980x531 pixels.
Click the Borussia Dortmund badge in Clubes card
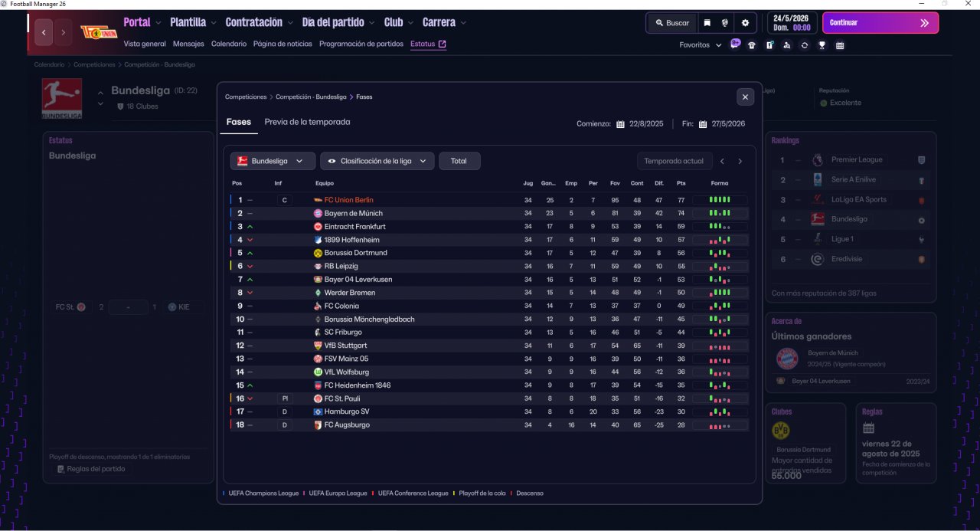point(781,431)
